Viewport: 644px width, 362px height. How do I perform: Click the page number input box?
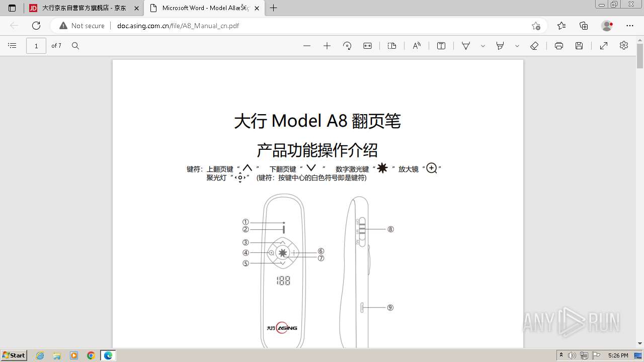(36, 46)
